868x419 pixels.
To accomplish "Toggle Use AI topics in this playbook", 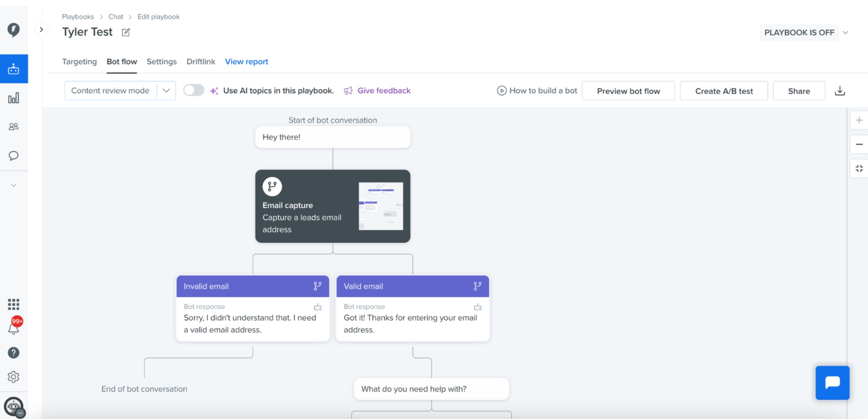I will coord(194,90).
